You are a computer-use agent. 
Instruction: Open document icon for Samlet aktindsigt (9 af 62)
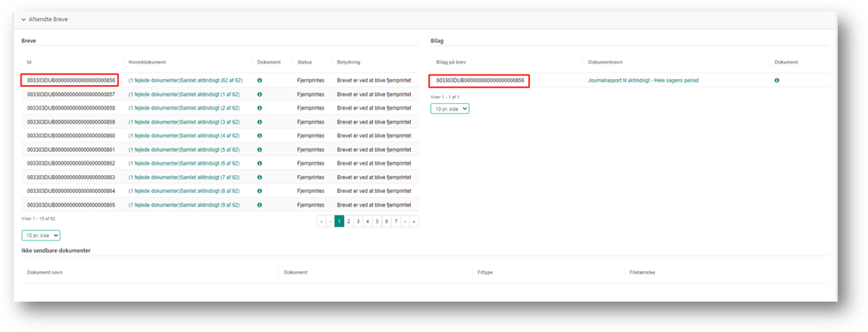(x=260, y=205)
